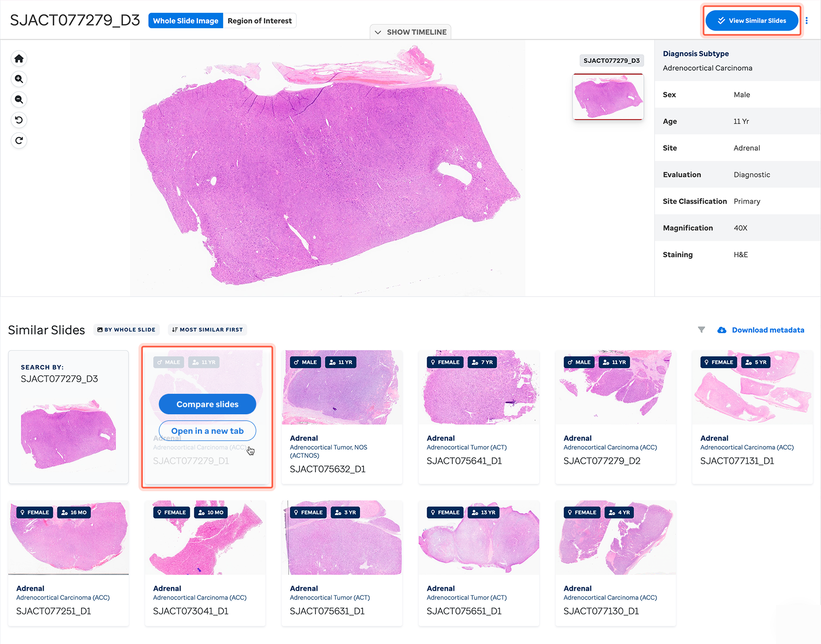Toggle the By Whole Slide search mode
Screen dimensions: 821x644
126,330
